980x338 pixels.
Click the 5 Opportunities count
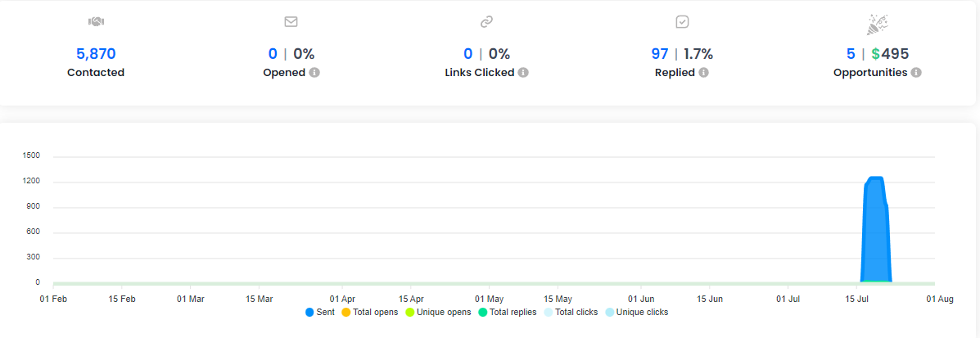pos(851,54)
